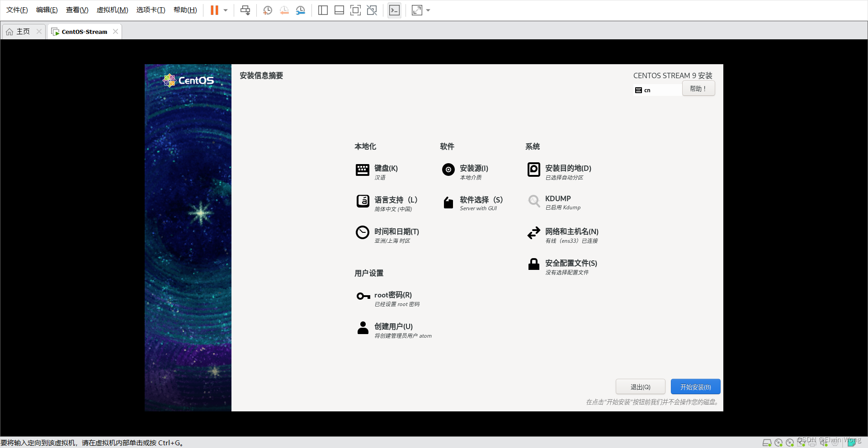
Task: Close the 主页 tab
Action: 39,32
